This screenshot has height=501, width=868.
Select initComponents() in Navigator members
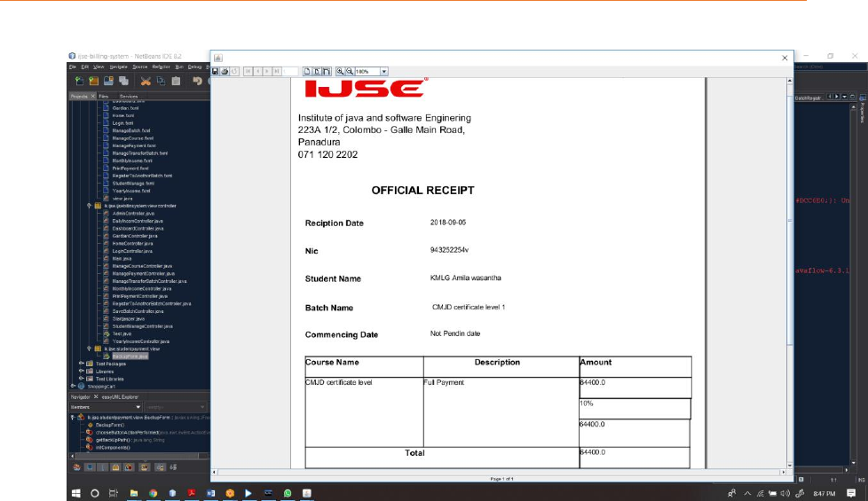point(113,448)
